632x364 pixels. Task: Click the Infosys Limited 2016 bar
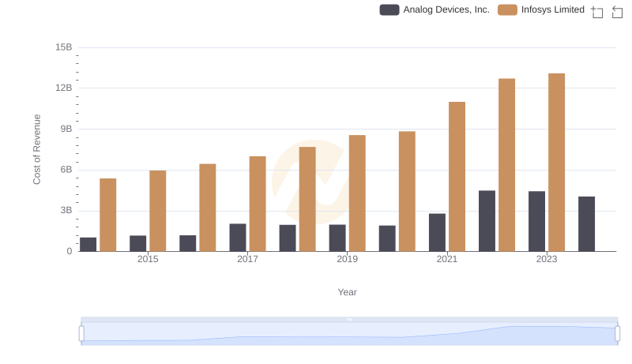tap(208, 208)
